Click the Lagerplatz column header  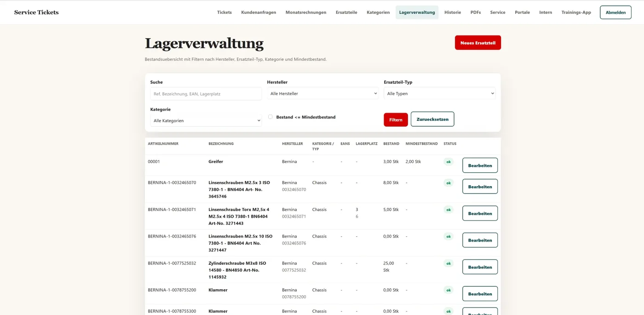click(x=367, y=144)
